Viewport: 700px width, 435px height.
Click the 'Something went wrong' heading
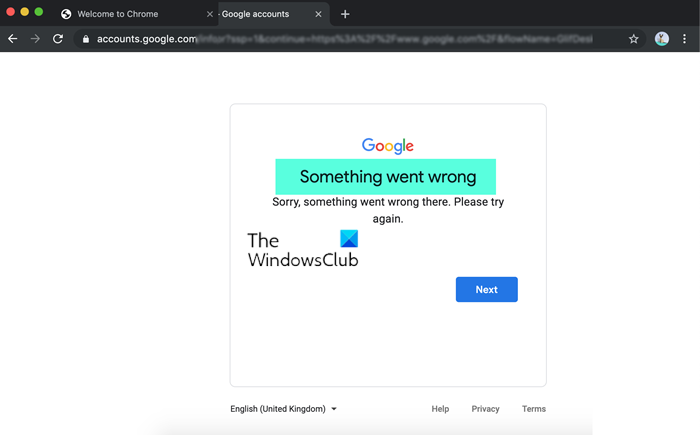point(388,177)
